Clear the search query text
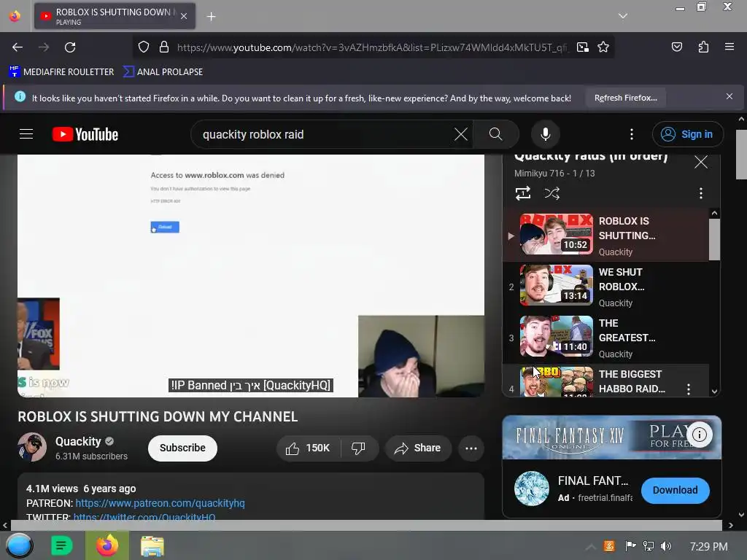The height and width of the screenshot is (560, 747). click(x=461, y=134)
